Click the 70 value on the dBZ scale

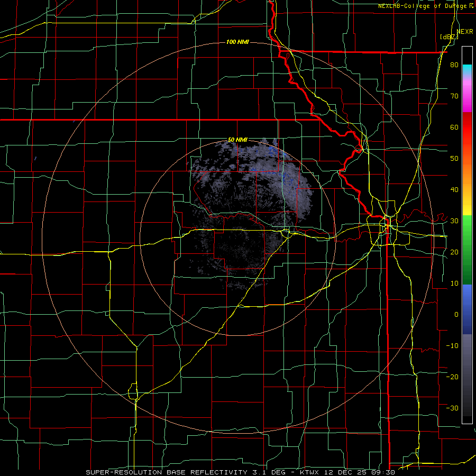[454, 96]
